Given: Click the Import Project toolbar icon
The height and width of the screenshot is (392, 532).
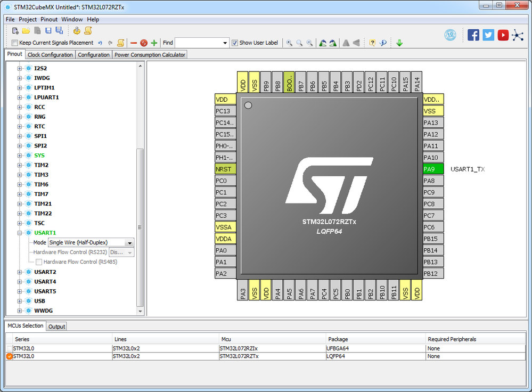Looking at the screenshot, I should pyautogui.click(x=37, y=31).
